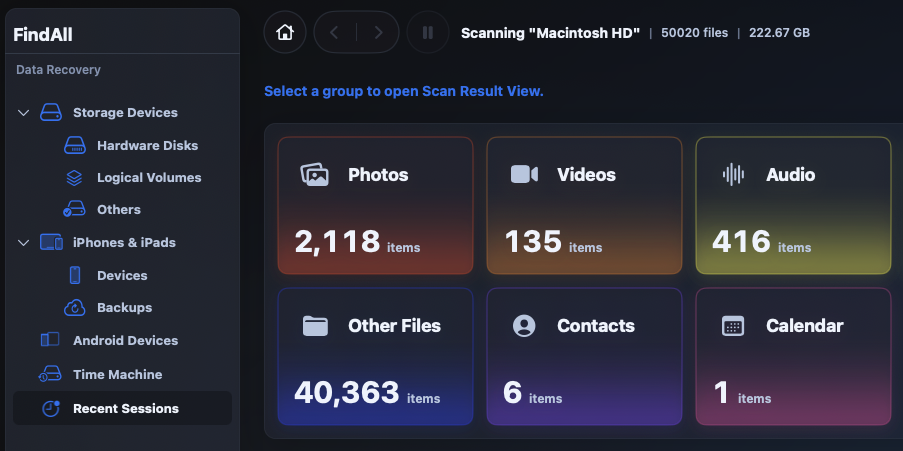
Task: Click the Storage Devices drive icon
Action: point(51,112)
